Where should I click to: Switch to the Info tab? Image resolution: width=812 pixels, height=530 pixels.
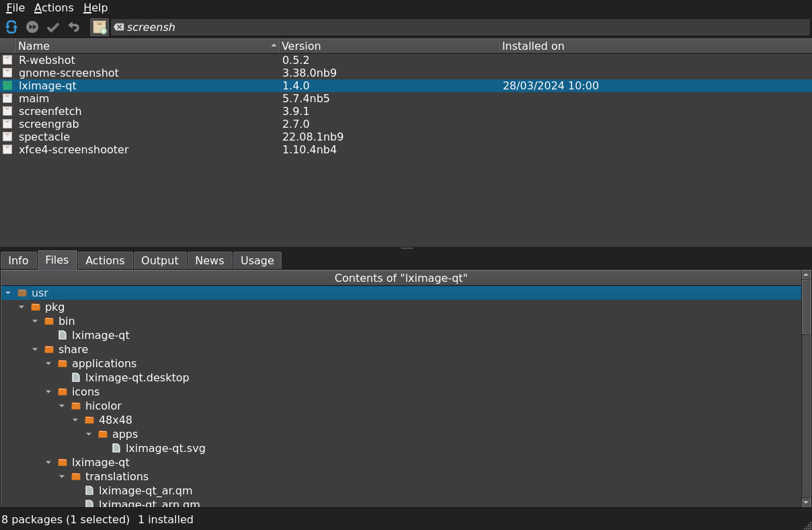coord(19,260)
